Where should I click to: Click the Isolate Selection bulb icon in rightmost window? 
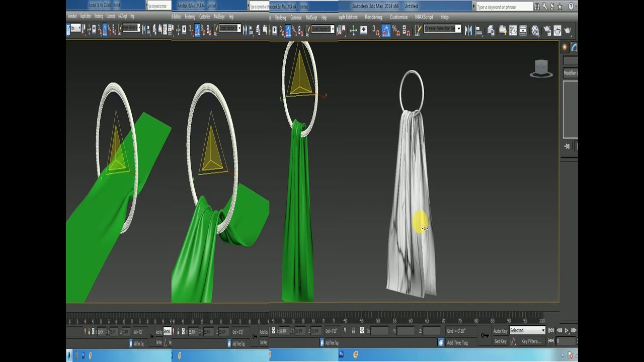(345, 330)
